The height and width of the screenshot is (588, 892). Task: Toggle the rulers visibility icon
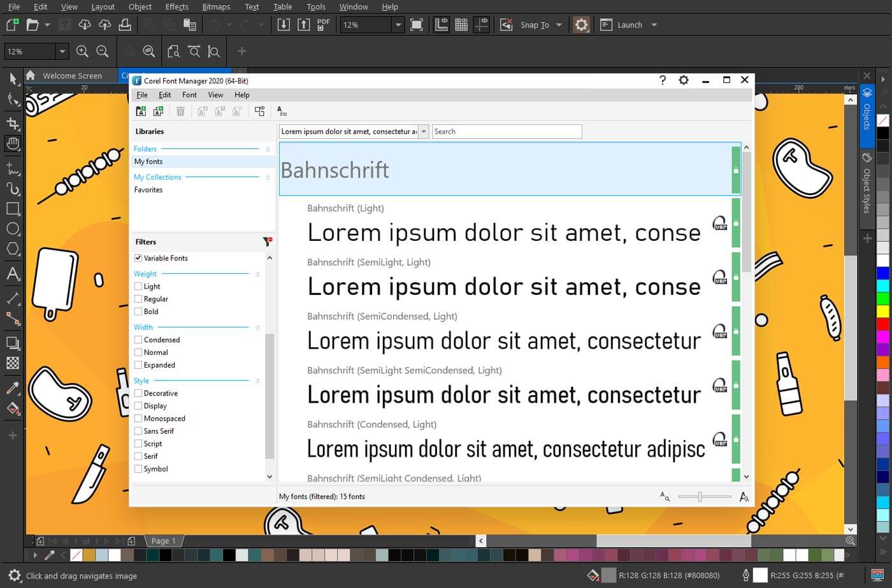[442, 24]
